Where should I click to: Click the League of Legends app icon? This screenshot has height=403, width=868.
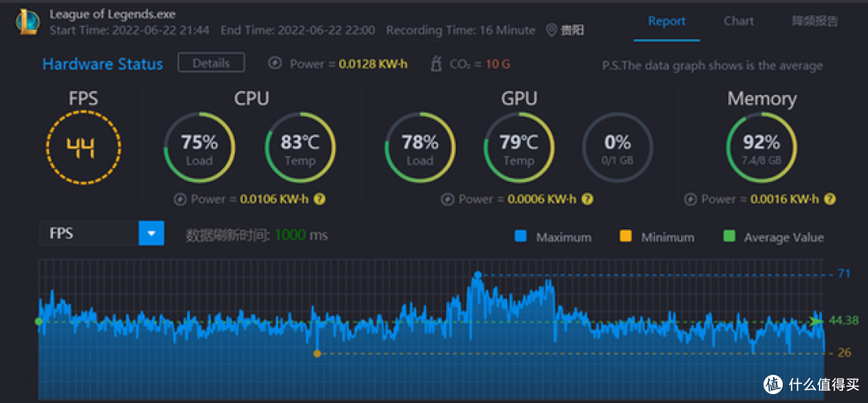(x=27, y=23)
